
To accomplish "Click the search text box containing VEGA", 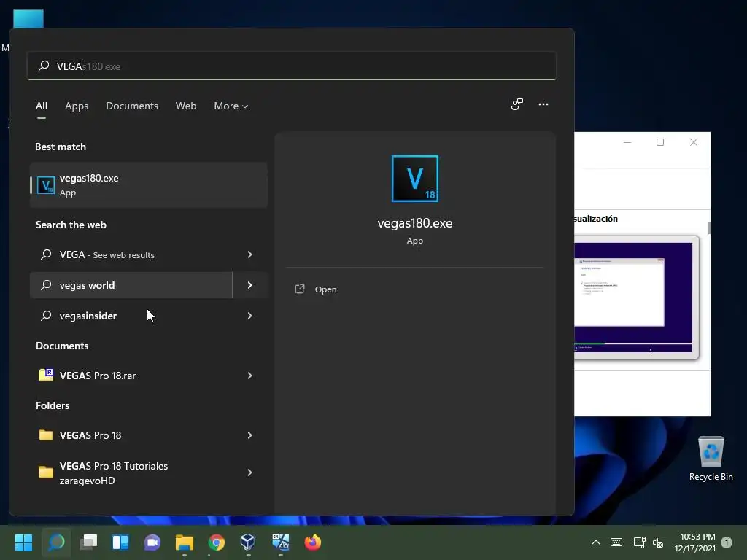I will click(292, 66).
